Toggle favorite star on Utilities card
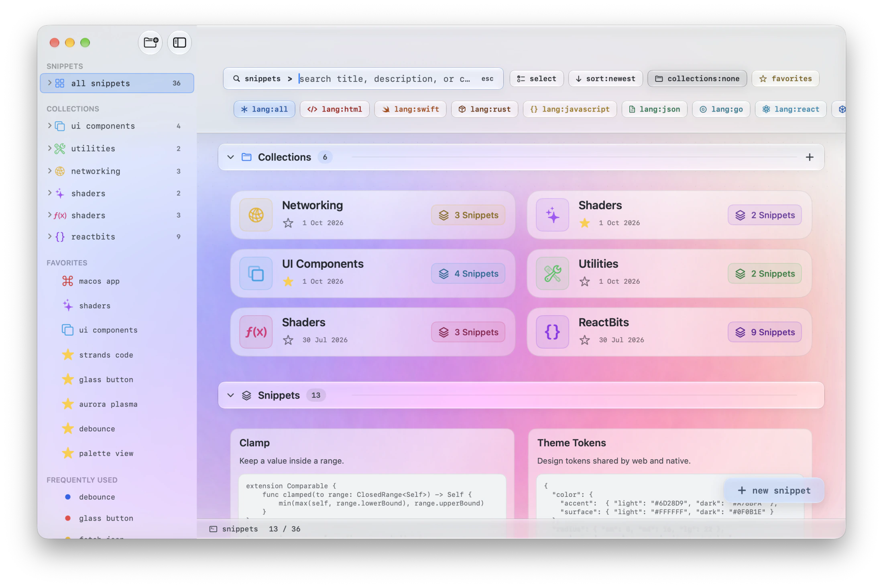883x588 pixels. tap(585, 281)
